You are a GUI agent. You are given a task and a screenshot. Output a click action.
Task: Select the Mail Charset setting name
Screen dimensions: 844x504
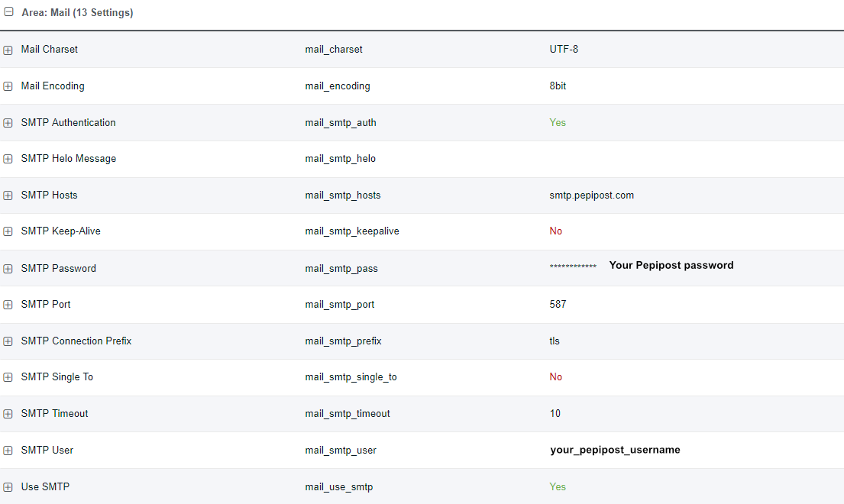tap(50, 49)
